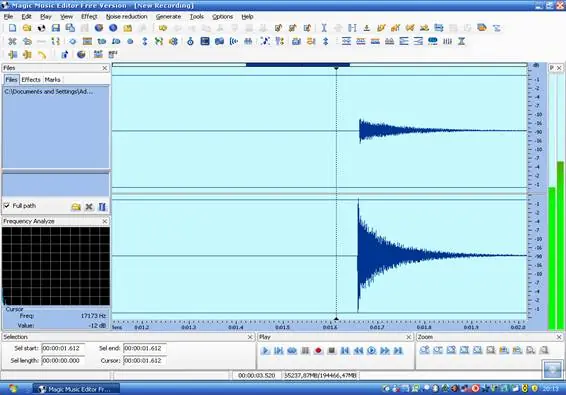Click the New file icon in toolbar
The width and height of the screenshot is (566, 395).
(13, 28)
